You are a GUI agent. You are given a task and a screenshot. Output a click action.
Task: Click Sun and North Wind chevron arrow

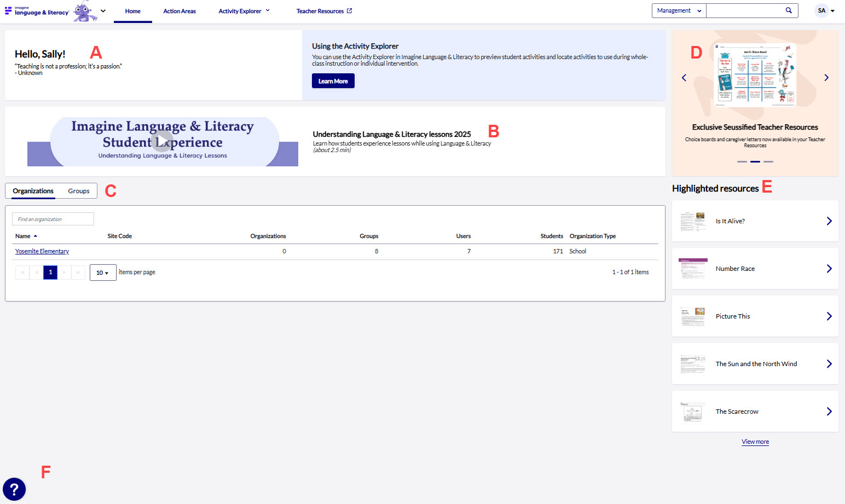point(829,364)
